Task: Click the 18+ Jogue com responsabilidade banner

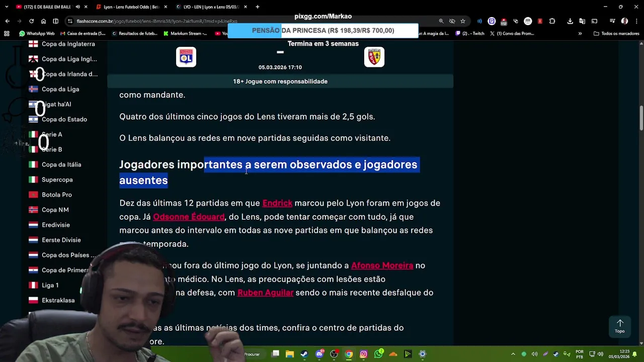Action: coord(280,81)
